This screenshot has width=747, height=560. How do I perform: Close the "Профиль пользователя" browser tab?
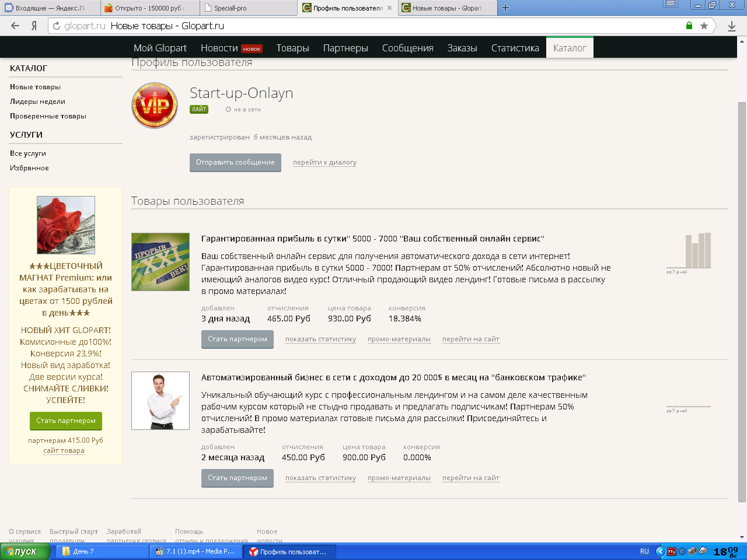[x=389, y=8]
